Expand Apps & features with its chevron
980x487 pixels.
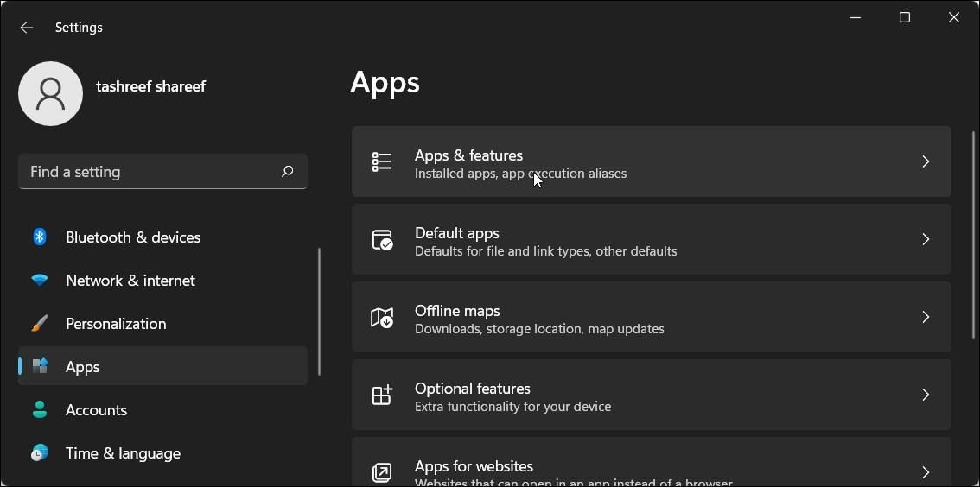(926, 161)
